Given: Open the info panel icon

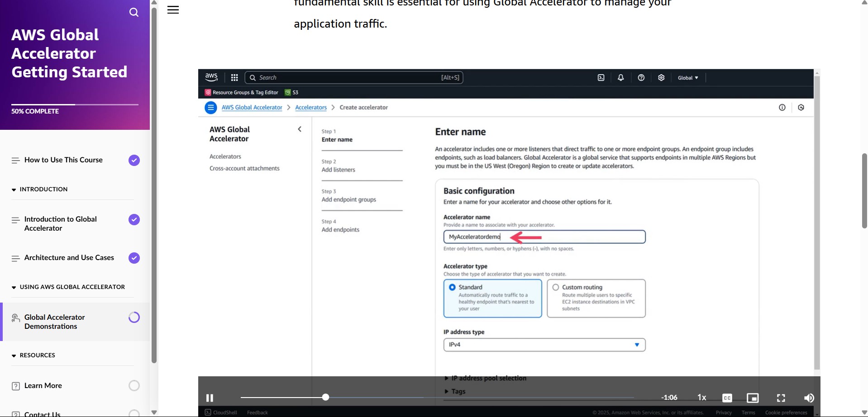Looking at the screenshot, I should pos(782,108).
